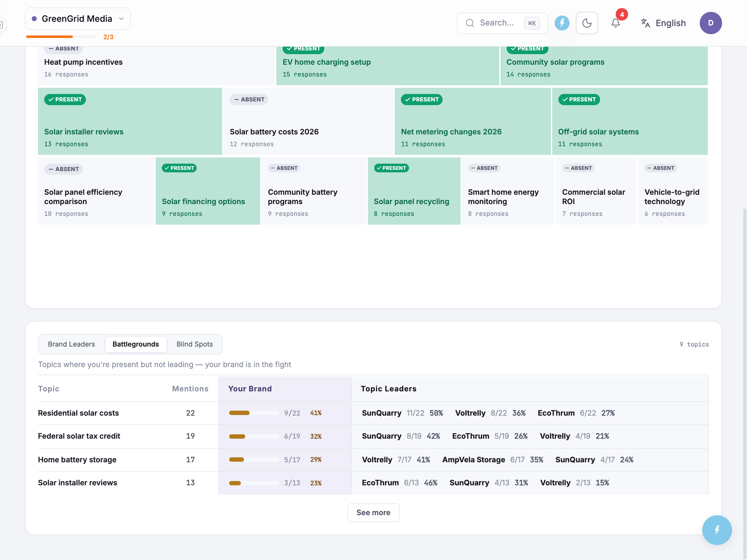This screenshot has height=560, width=747.
Task: Open the English language selector
Action: click(663, 23)
